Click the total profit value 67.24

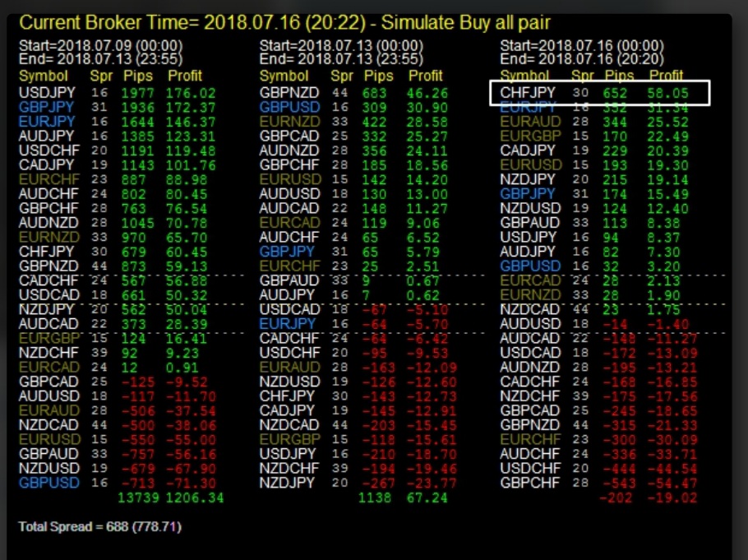point(427,498)
